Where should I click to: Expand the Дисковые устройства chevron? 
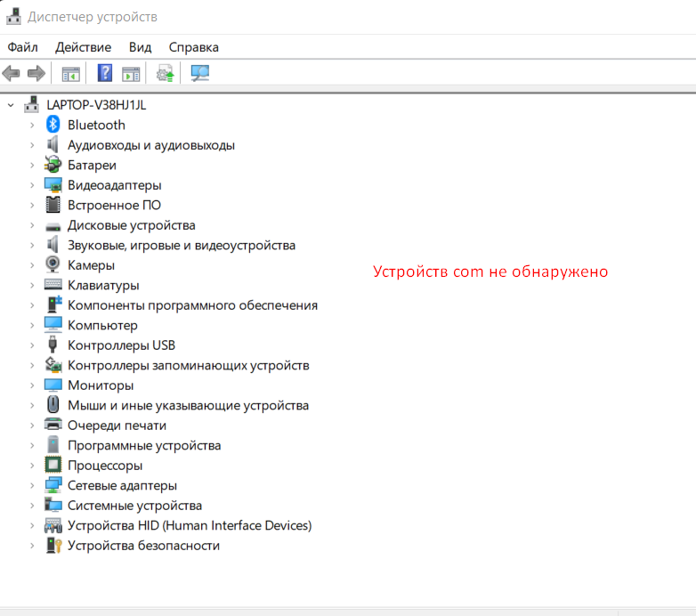click(32, 225)
